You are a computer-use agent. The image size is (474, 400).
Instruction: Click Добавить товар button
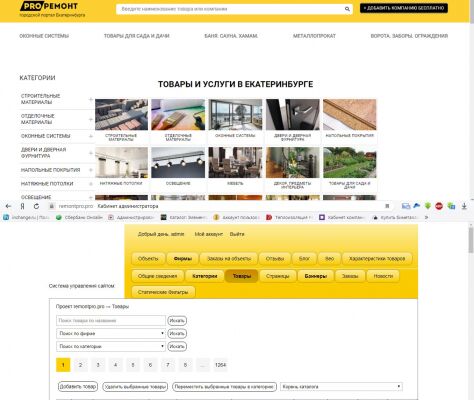pos(78,387)
